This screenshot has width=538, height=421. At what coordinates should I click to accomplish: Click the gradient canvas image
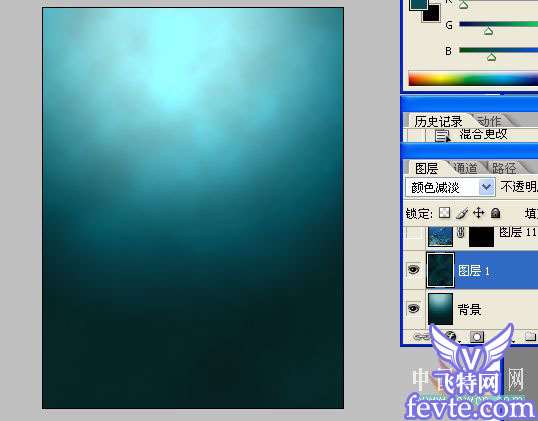[x=193, y=208]
